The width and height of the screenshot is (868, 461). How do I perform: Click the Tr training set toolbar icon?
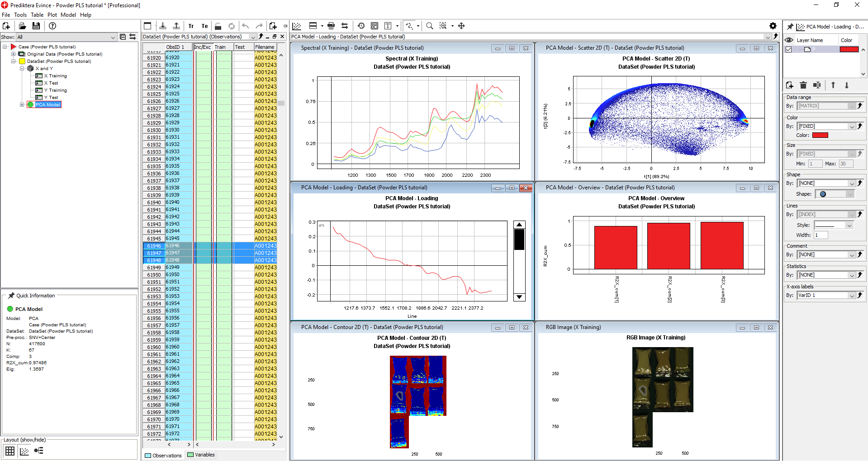pos(191,26)
